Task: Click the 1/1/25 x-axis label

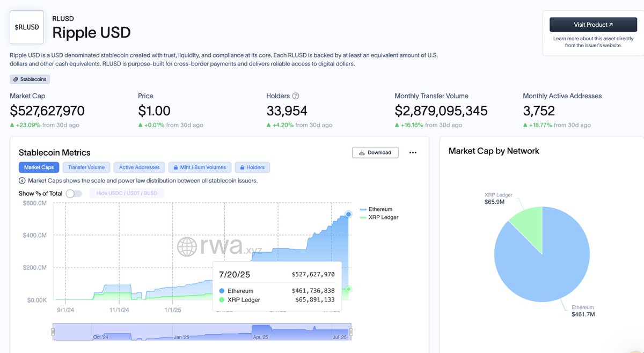Action: point(172,310)
